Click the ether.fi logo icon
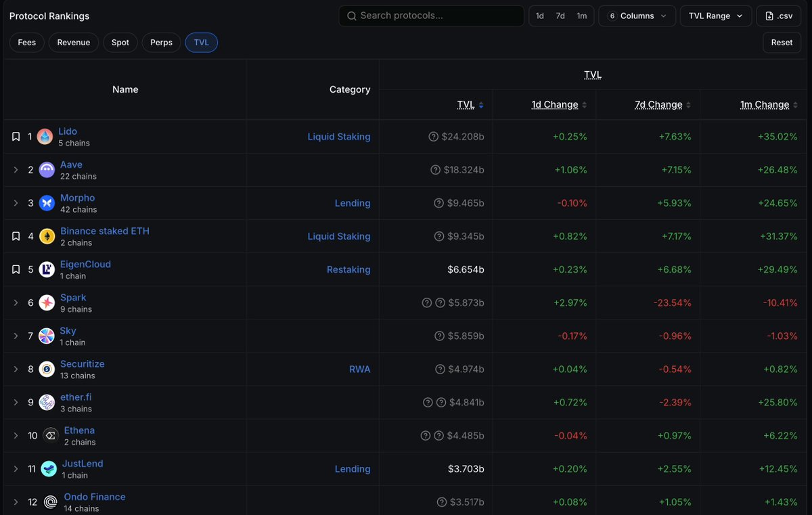The height and width of the screenshot is (515, 812). click(x=47, y=402)
